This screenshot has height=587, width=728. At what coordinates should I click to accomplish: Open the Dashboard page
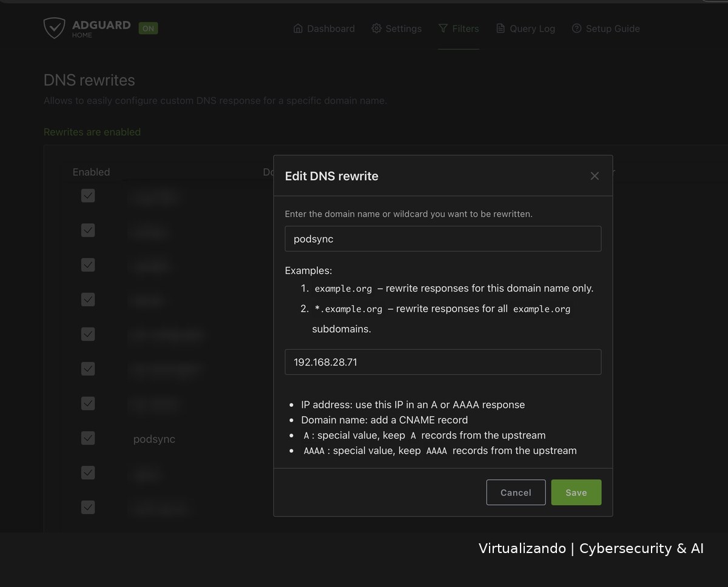[x=324, y=29]
